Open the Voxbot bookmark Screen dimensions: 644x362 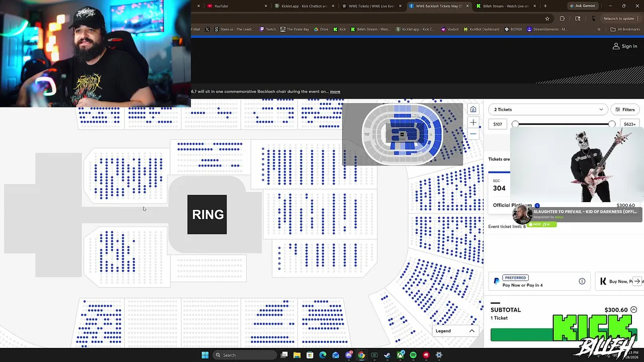450,29
